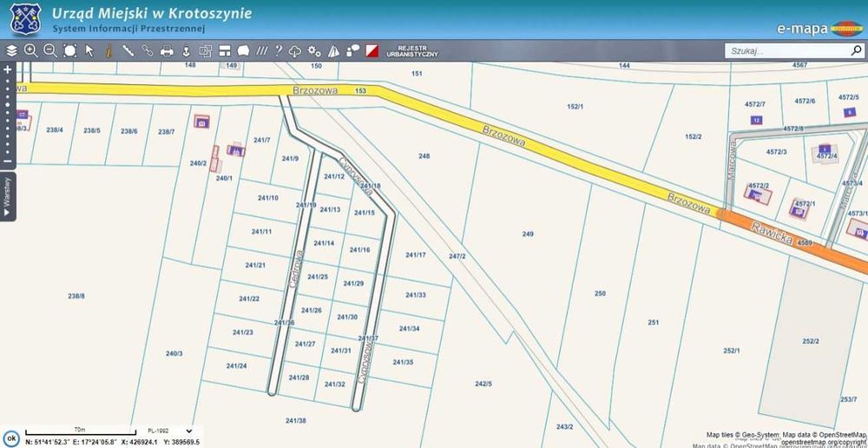Open the layers stack tool
The height and width of the screenshot is (448, 868).
(x=11, y=51)
